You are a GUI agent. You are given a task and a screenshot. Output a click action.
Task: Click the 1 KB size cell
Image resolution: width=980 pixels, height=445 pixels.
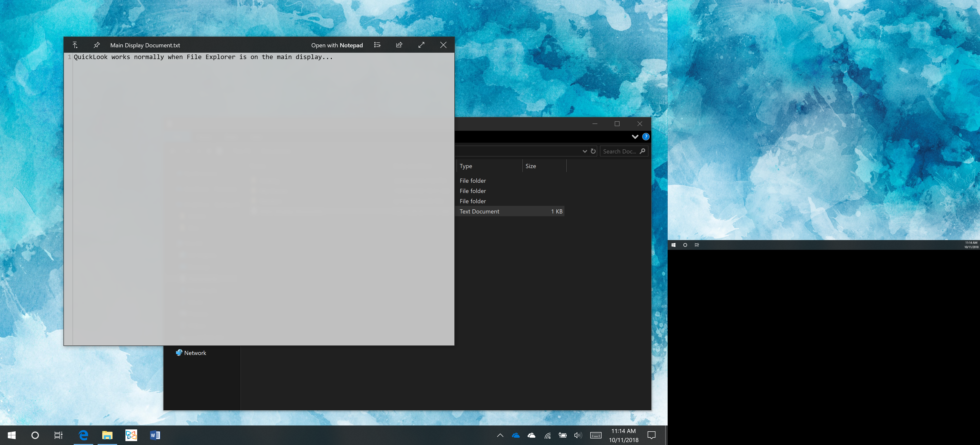[x=557, y=212]
